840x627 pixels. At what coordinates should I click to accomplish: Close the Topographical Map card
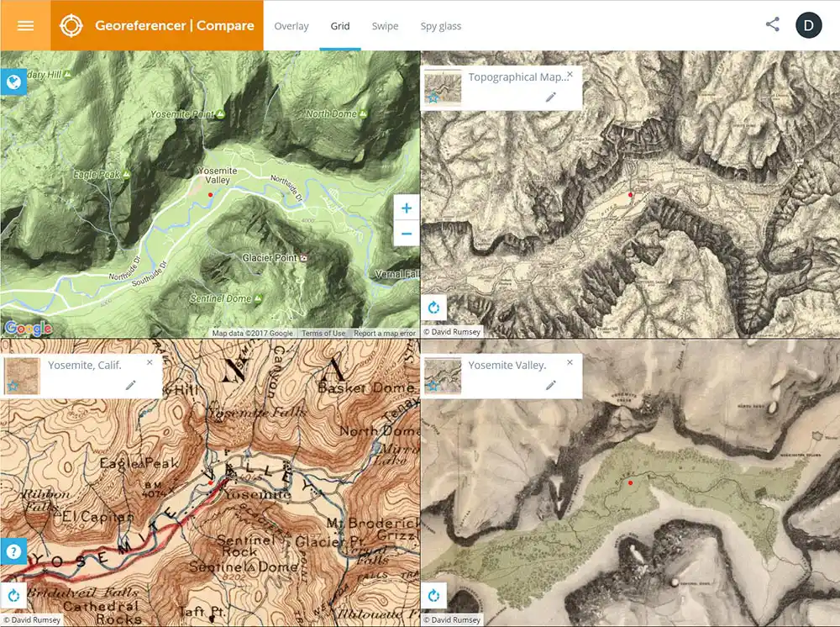(570, 75)
